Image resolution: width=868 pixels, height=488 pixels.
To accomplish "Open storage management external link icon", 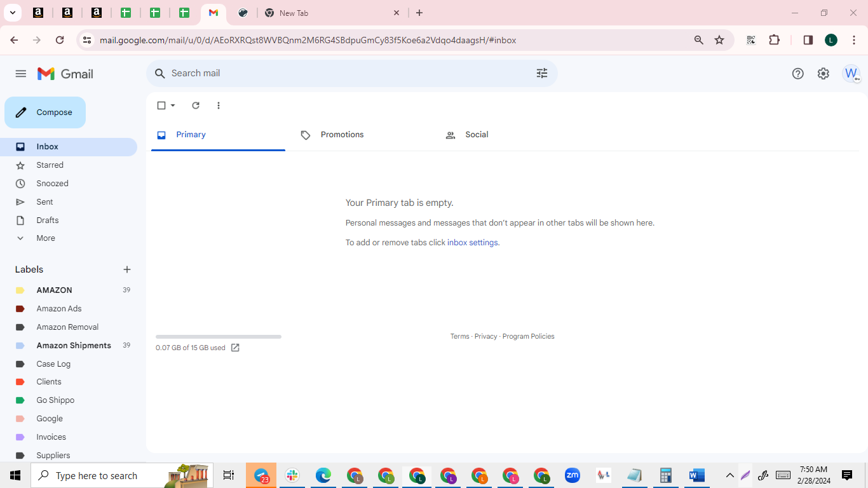I will click(235, 348).
